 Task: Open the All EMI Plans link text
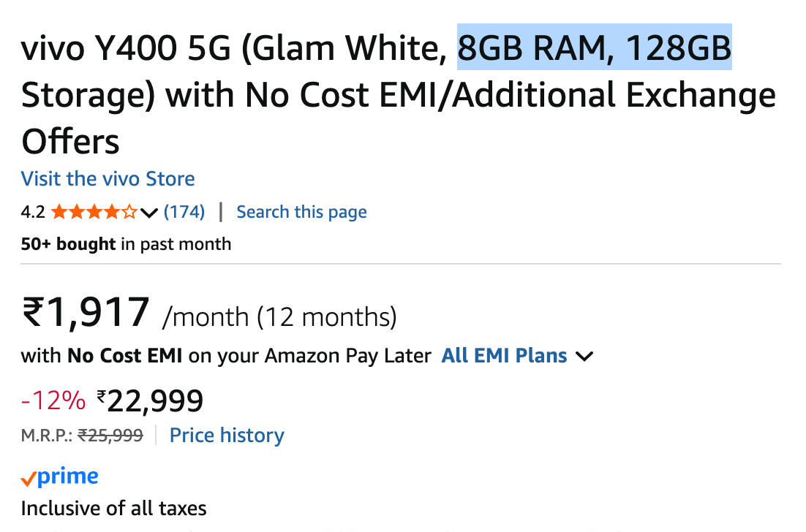(x=504, y=356)
